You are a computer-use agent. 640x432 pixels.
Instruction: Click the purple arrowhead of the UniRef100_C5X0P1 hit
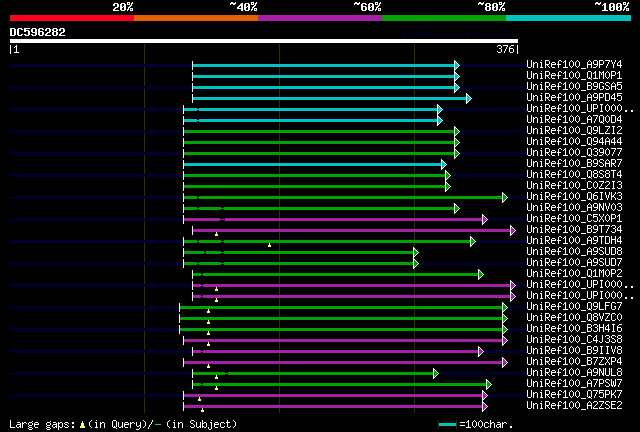point(485,220)
